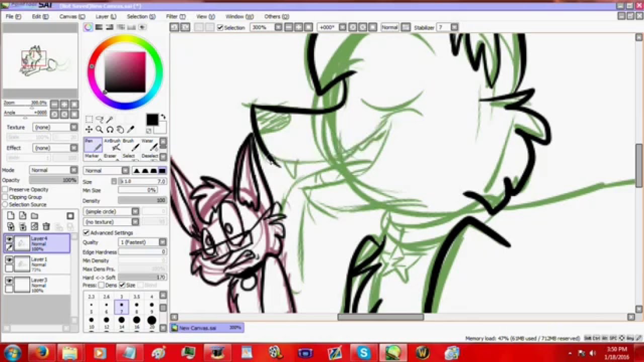The width and height of the screenshot is (644, 362).
Task: Show the HSV slider panel
Action: pyautogui.click(x=110, y=28)
